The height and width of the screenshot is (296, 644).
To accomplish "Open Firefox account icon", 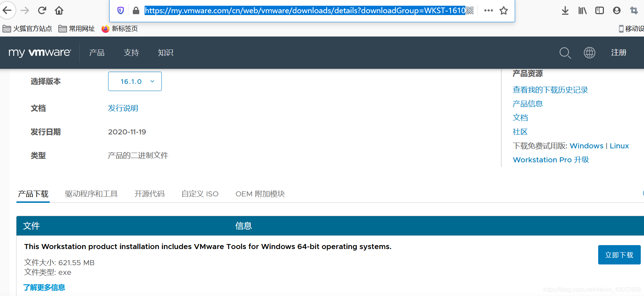I will point(616,10).
